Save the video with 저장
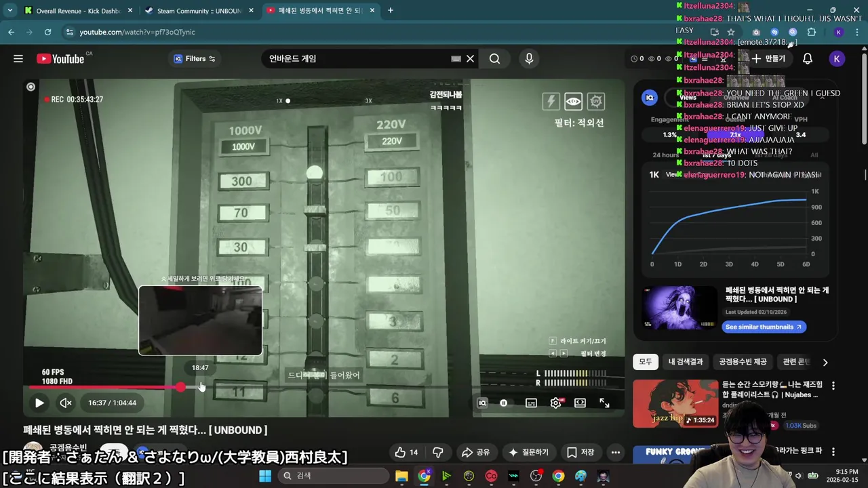The height and width of the screenshot is (488, 868). [x=580, y=452]
